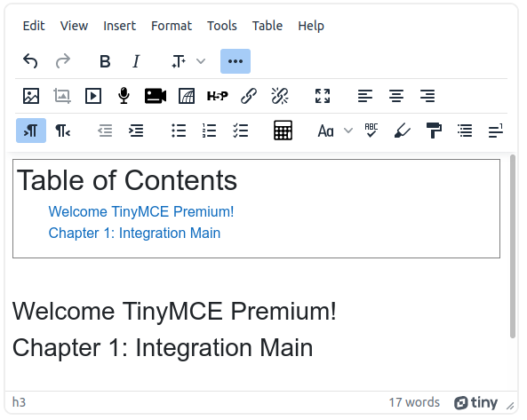Follow the Welcome TinyMCE Premium! contents link
This screenshot has width=527, height=420.
pyautogui.click(x=141, y=212)
